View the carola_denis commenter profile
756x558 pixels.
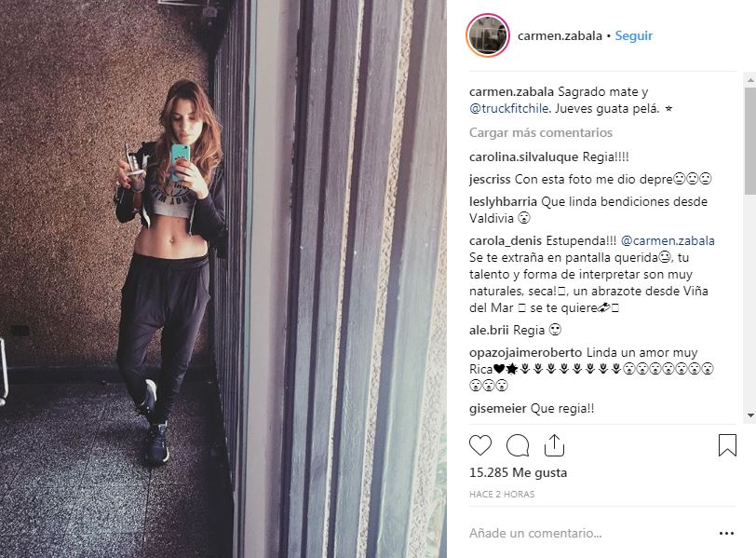tap(506, 240)
